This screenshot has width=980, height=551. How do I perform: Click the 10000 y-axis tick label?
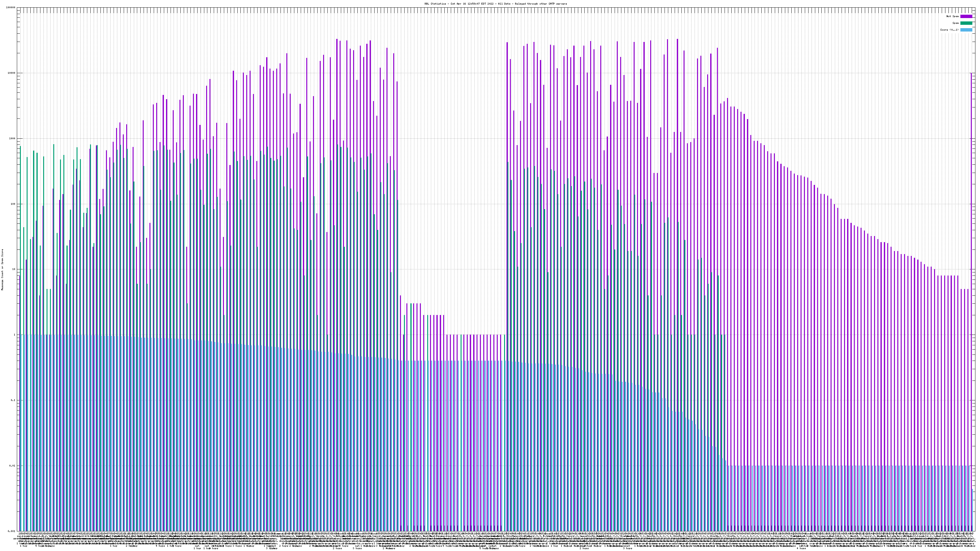pos(11,73)
